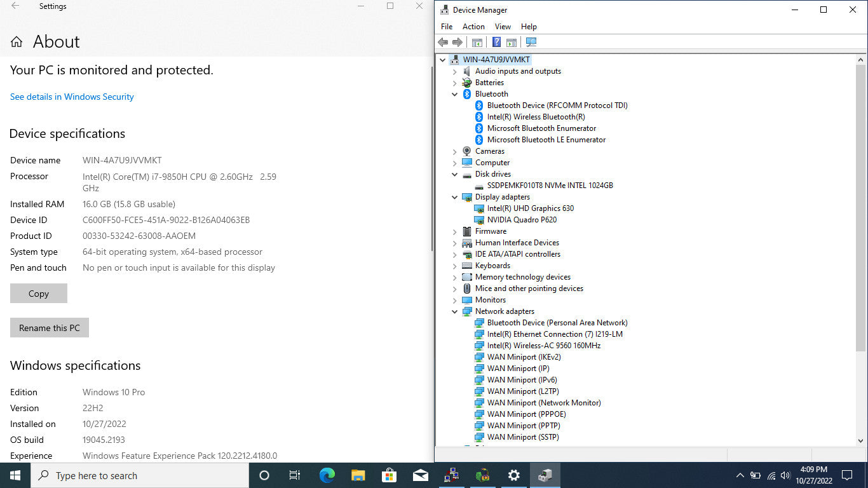Viewport: 868px width, 488px height.
Task: Click Copy button under Device specifications
Action: click(x=39, y=294)
